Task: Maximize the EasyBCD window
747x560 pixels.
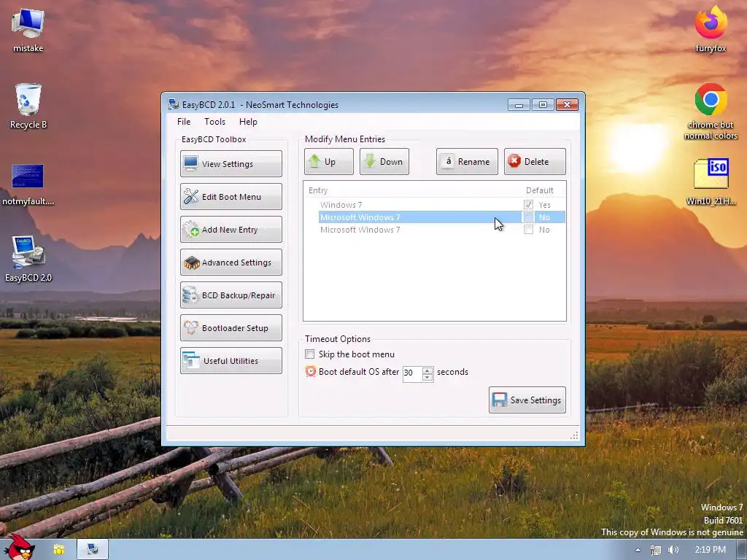Action: pos(543,105)
